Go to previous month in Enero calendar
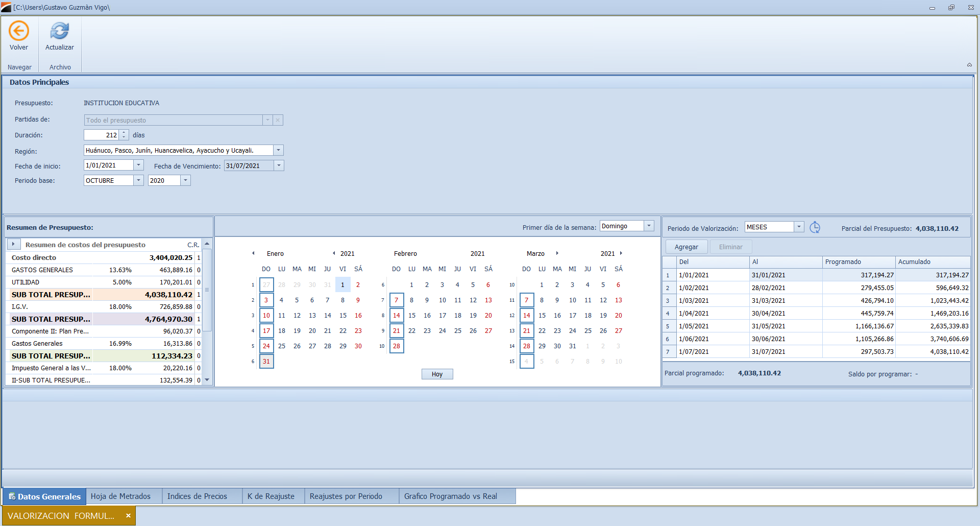This screenshot has width=980, height=526. point(253,253)
